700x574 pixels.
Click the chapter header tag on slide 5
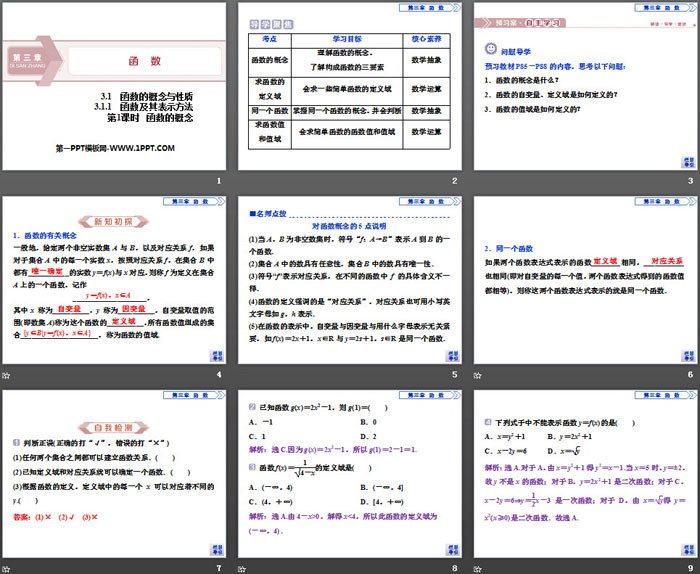pos(430,201)
